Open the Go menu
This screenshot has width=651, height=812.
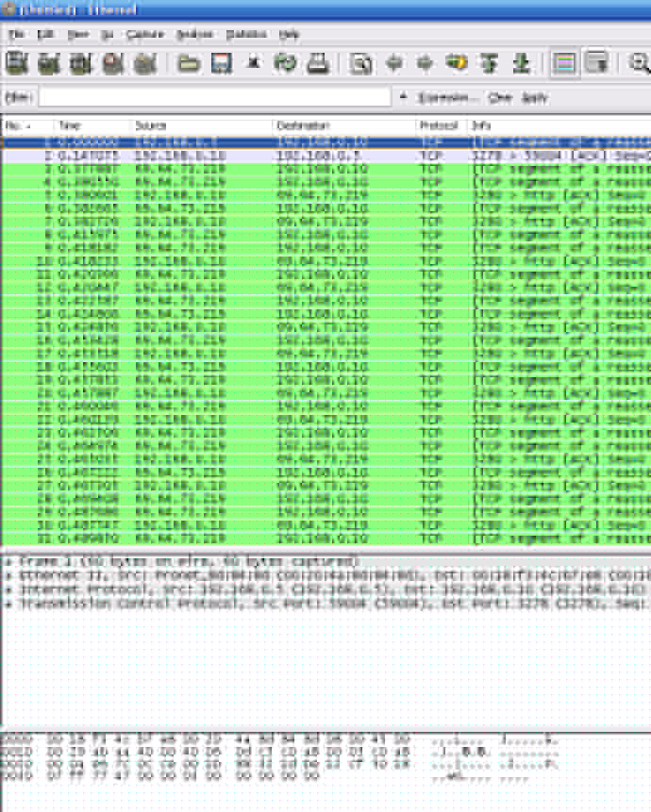(x=108, y=34)
